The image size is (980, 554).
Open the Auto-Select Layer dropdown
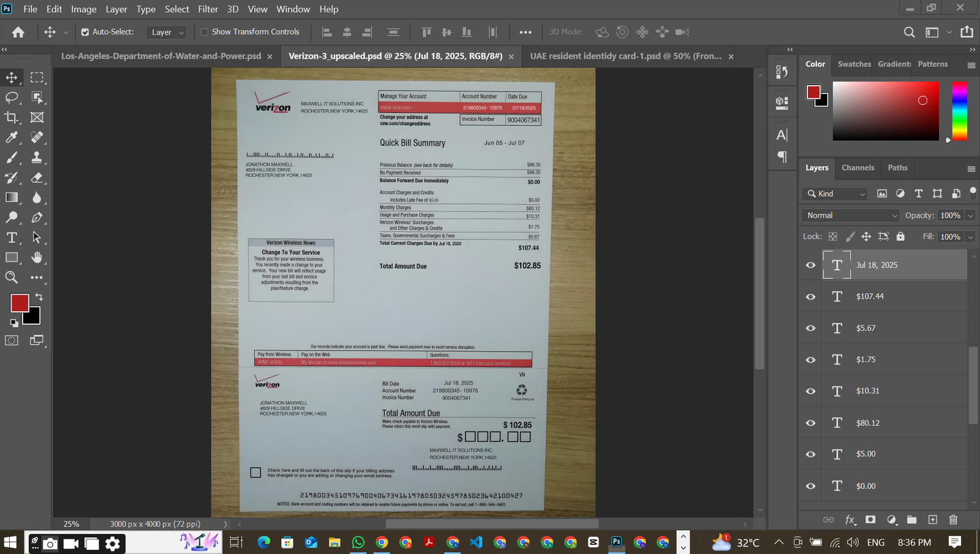[x=166, y=32]
